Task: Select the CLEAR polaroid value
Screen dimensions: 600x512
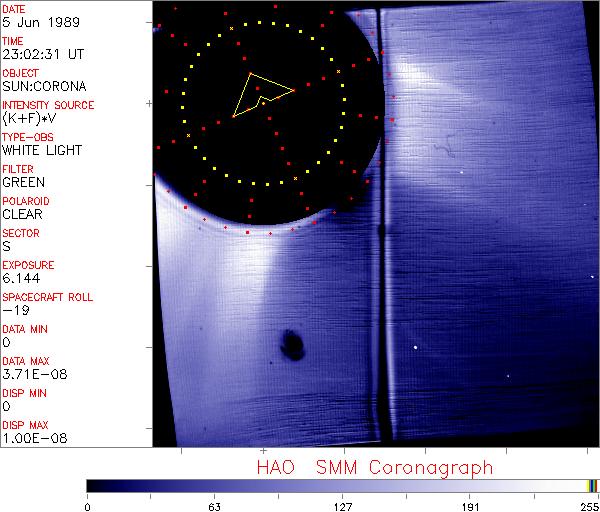Action: [22, 214]
